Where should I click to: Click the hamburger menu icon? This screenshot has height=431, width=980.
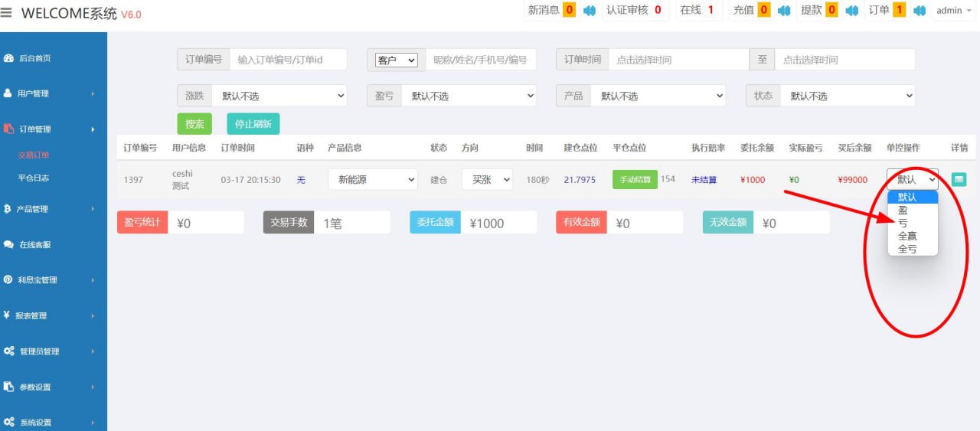[x=7, y=13]
